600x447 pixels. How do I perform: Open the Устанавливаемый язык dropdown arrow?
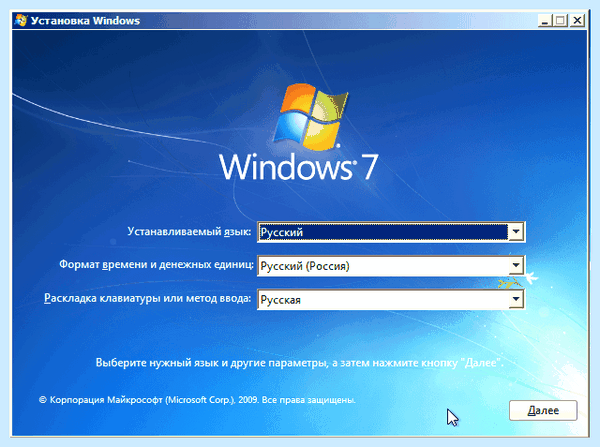(x=516, y=232)
